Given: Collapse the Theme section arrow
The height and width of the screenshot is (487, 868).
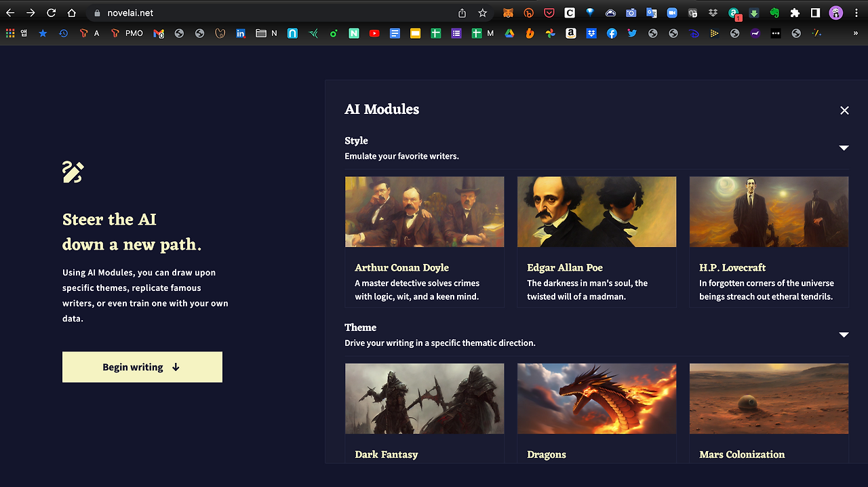Looking at the screenshot, I should click(844, 334).
